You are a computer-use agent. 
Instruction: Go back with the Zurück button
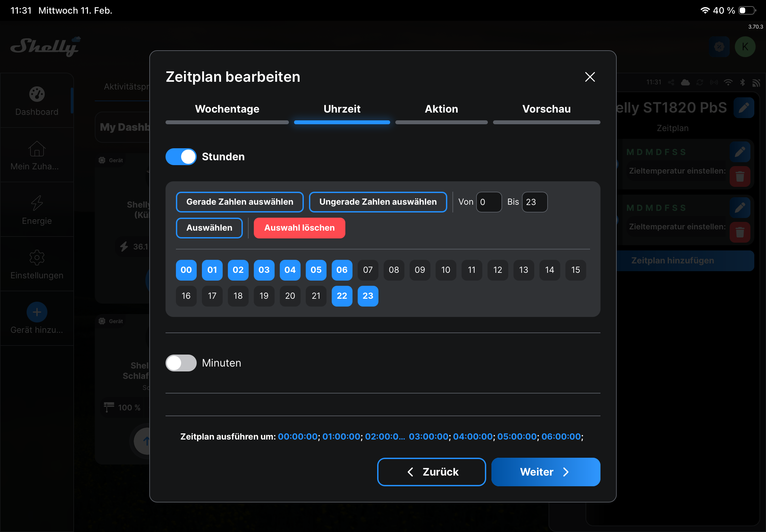point(431,472)
